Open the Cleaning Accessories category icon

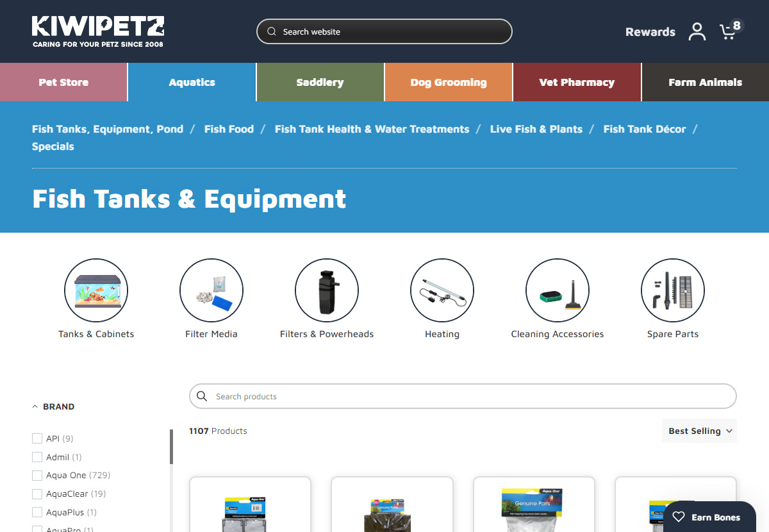(558, 290)
